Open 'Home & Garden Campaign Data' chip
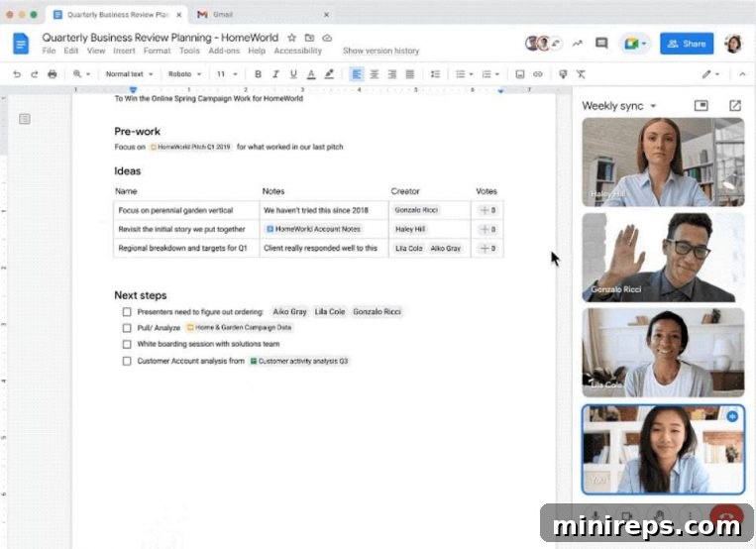756x549 pixels. pyautogui.click(x=239, y=328)
